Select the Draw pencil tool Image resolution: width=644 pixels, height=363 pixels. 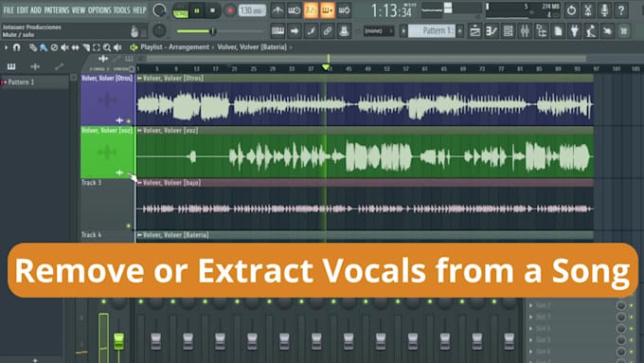point(33,47)
